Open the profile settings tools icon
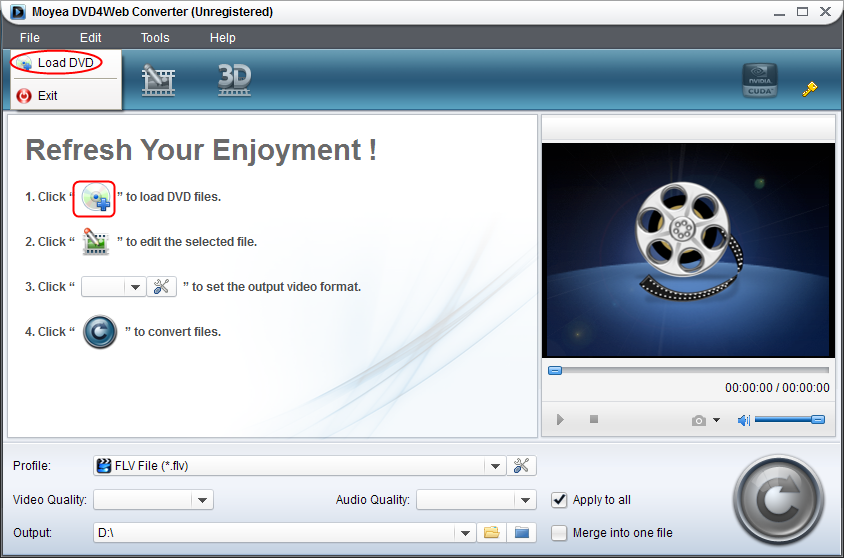 point(522,466)
